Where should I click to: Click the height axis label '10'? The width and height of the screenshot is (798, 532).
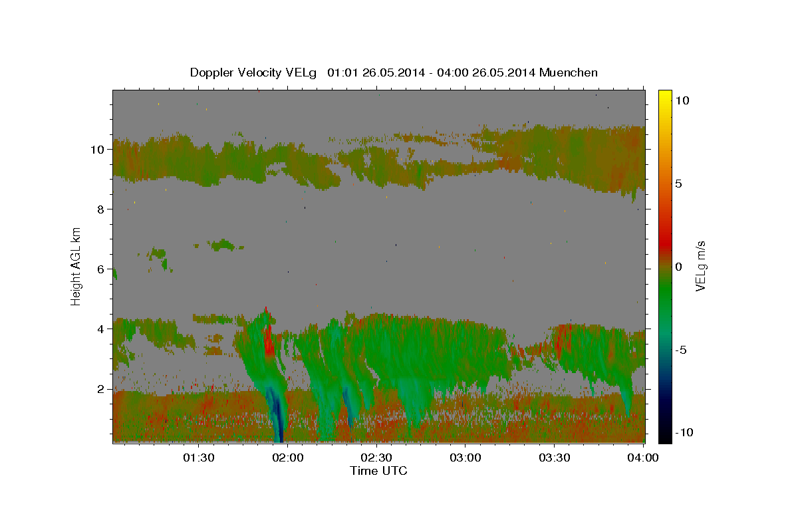tap(98, 150)
